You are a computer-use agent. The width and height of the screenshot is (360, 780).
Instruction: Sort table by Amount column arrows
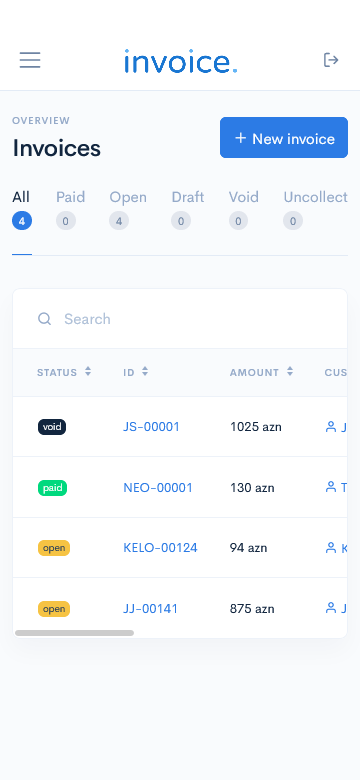[290, 372]
